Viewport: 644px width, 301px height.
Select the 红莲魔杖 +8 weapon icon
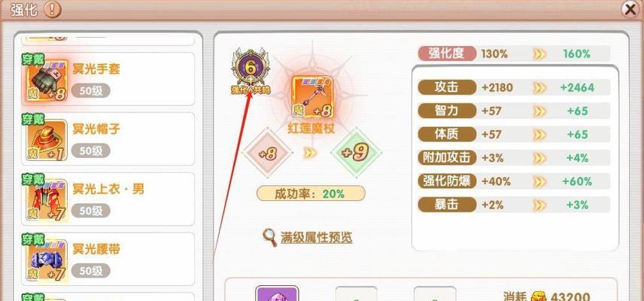pyautogui.click(x=312, y=97)
